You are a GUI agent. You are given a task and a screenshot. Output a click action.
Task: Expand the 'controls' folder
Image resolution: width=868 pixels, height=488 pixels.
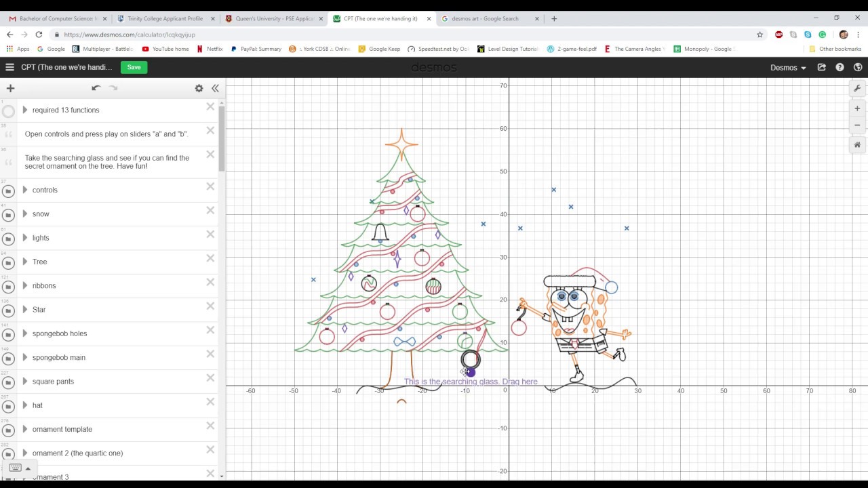[25, 190]
